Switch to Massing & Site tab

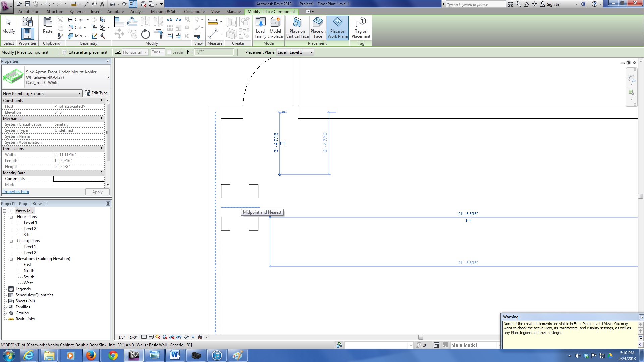point(164,12)
